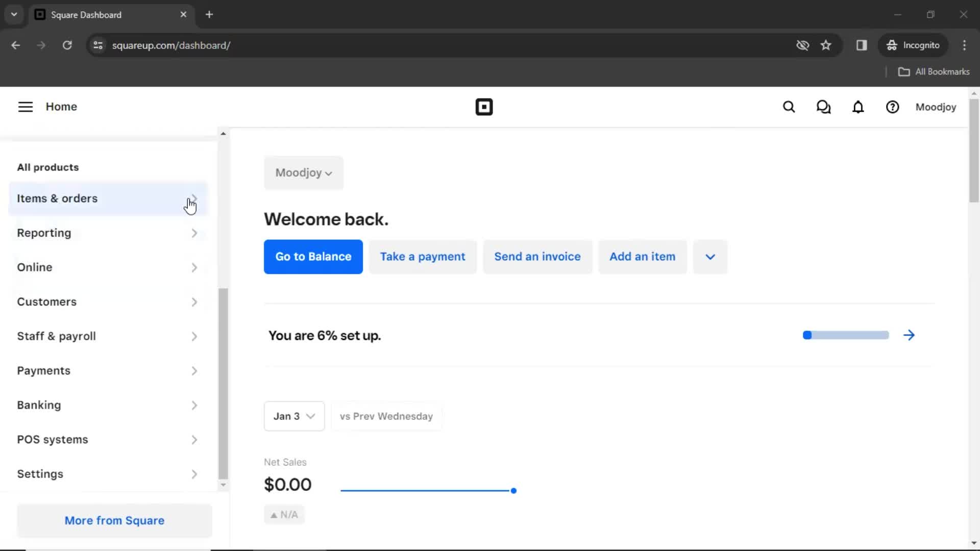Expand the Jan 3 date dropdown
980x551 pixels.
293,416
